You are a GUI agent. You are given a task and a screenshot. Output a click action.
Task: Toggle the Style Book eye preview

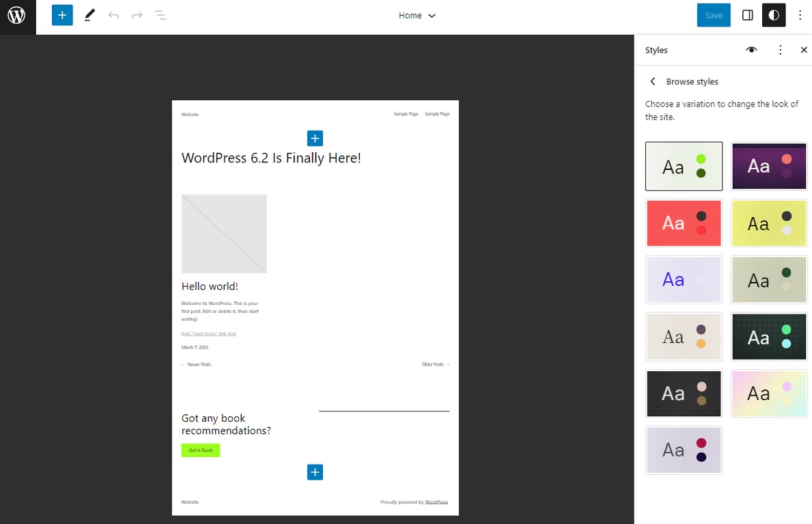(x=751, y=50)
